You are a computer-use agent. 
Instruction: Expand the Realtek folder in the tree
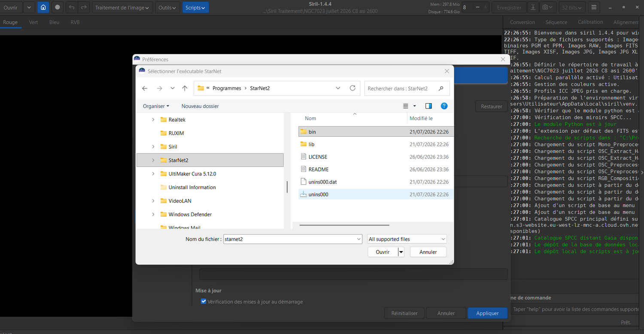[153, 120]
